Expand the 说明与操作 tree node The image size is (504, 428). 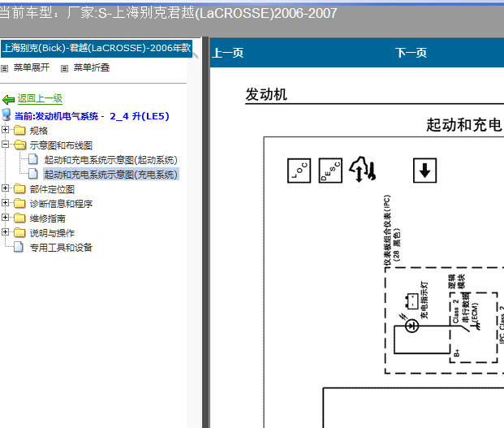click(5, 231)
